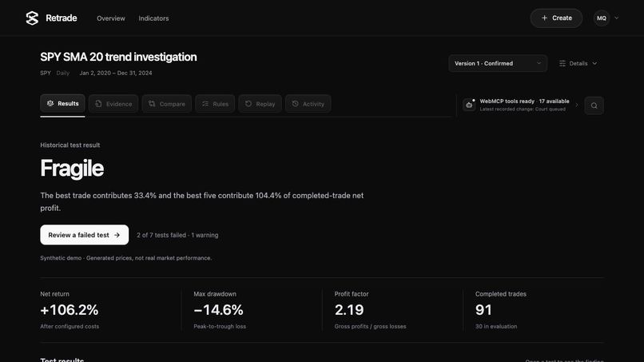Switch to the Replay tab
This screenshot has height=362, width=644.
pos(260,104)
